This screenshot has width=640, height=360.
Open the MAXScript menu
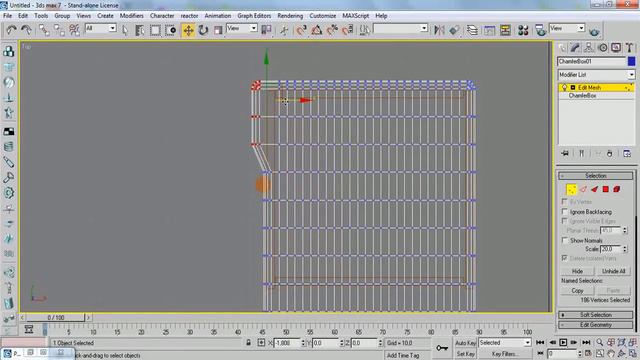(356, 16)
